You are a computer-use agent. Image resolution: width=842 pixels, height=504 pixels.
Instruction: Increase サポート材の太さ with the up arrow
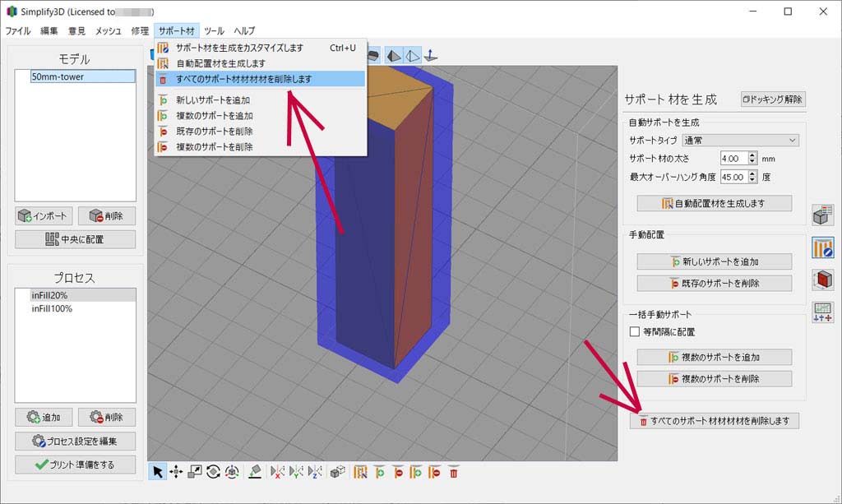752,155
